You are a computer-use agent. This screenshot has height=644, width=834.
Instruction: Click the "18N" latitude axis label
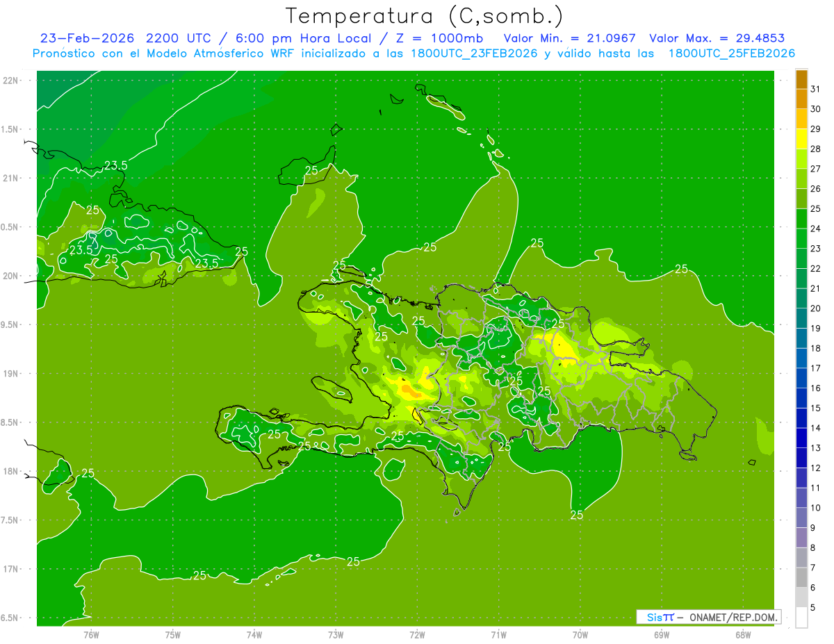click(x=12, y=471)
